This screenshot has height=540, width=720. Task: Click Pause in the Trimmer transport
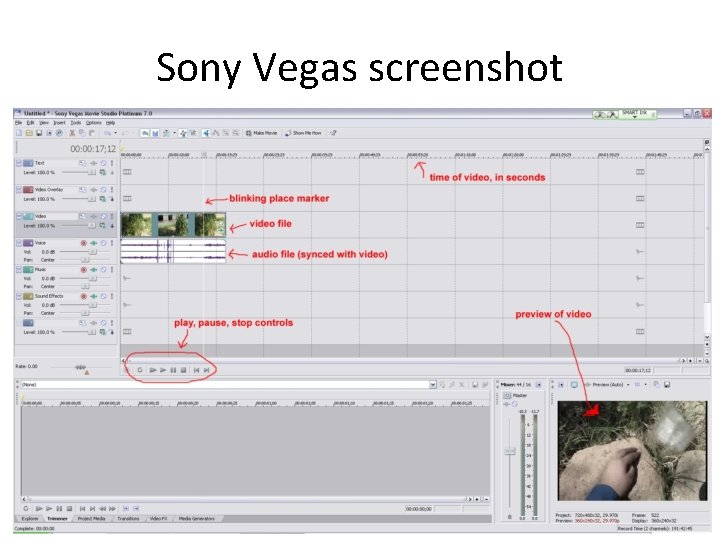coord(59,508)
